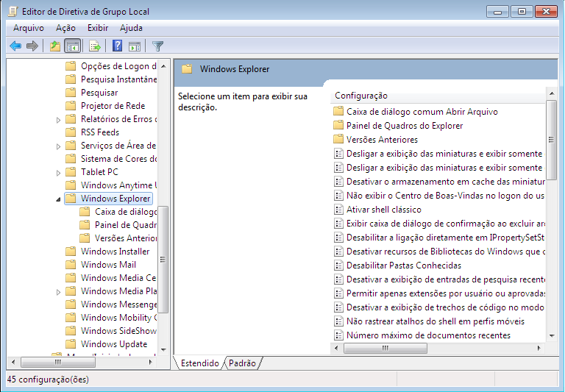Select Não rastrear atalhos do shell setting
This screenshot has width=565, height=392.
(x=430, y=321)
